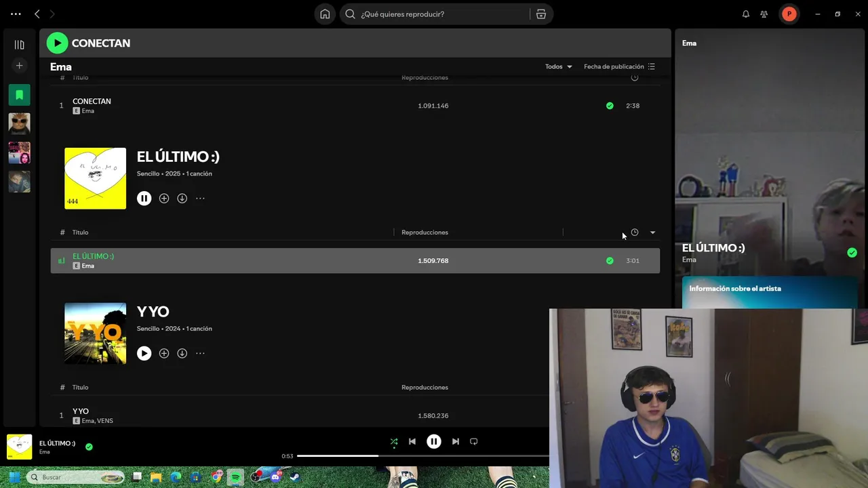
Task: Open 'Fecha de publicación' sort menu
Action: click(619, 66)
